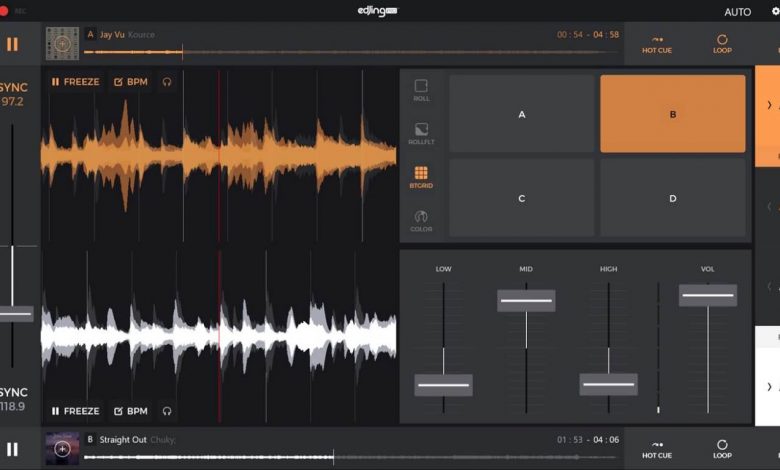Viewport: 780px width, 470px height.
Task: Edit BPM on the bottom deck
Action: (x=131, y=411)
